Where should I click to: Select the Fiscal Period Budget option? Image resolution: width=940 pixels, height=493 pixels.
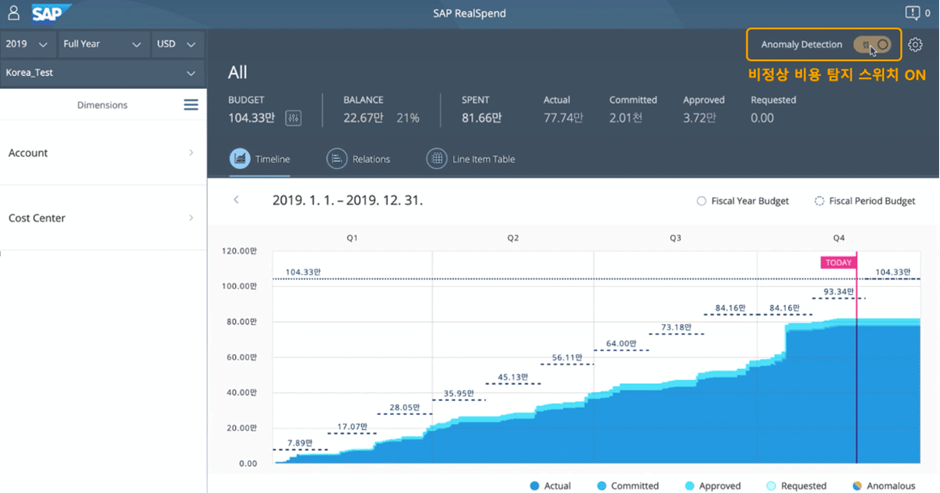(x=864, y=201)
